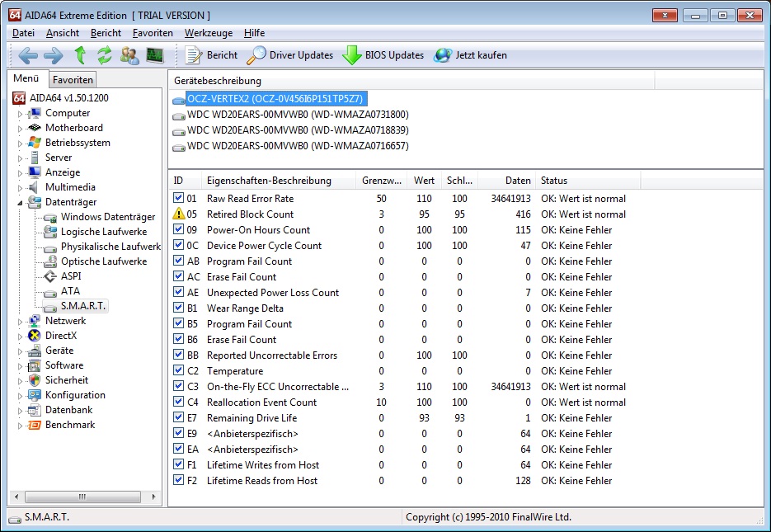Viewport: 771px width, 532px height.
Task: Toggle the Lifetime Writes from Host checkbox
Action: tap(178, 464)
